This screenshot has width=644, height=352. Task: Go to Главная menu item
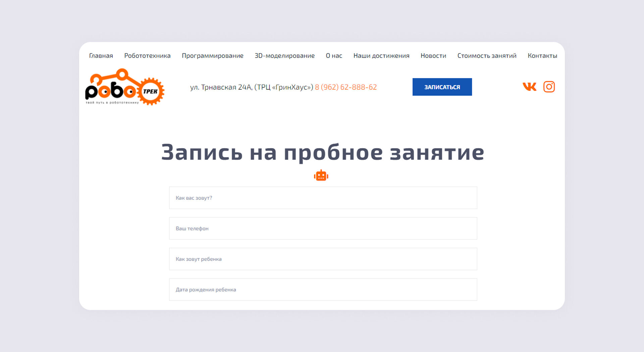coord(101,56)
